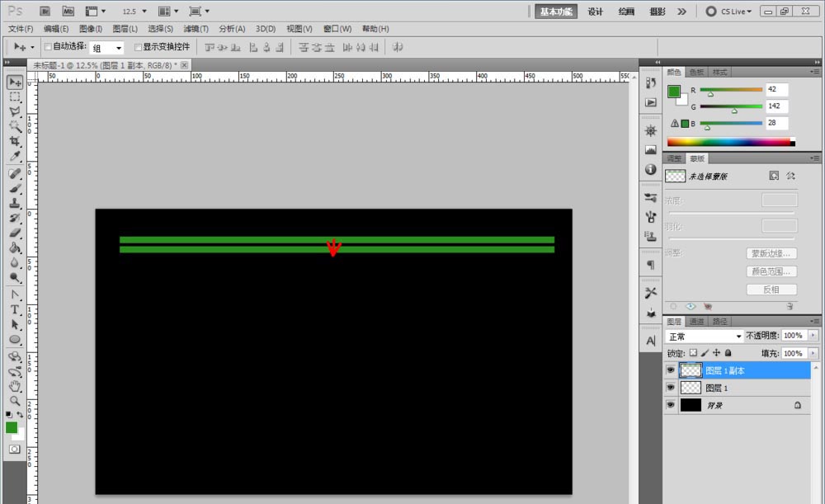This screenshot has width=825, height=504.
Task: Select the Zoom tool
Action: tap(15, 401)
